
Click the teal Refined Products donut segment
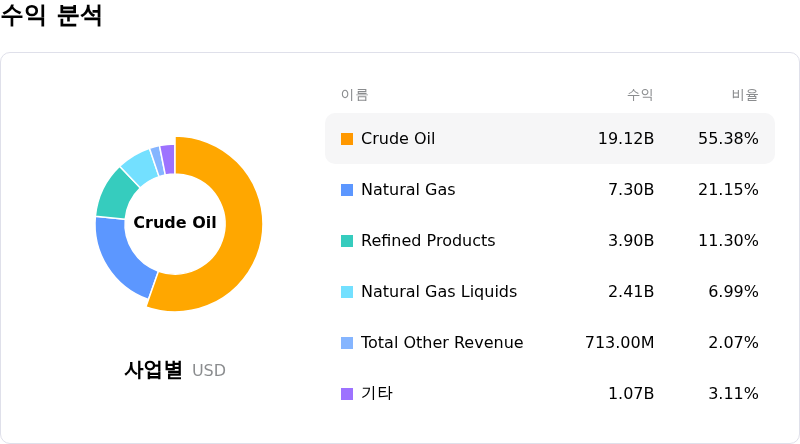(x=116, y=195)
